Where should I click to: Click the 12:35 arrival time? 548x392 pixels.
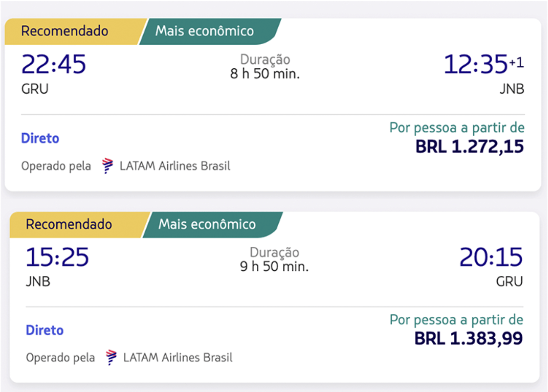click(476, 64)
